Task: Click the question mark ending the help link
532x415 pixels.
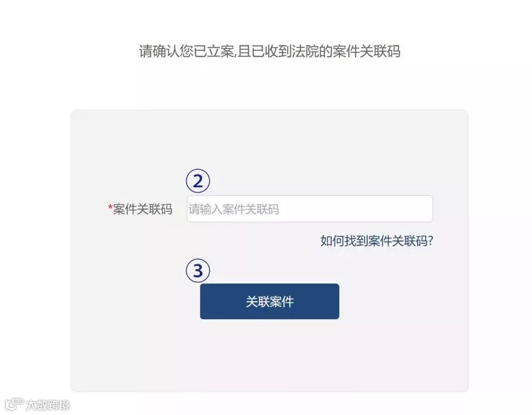Action: (x=431, y=241)
